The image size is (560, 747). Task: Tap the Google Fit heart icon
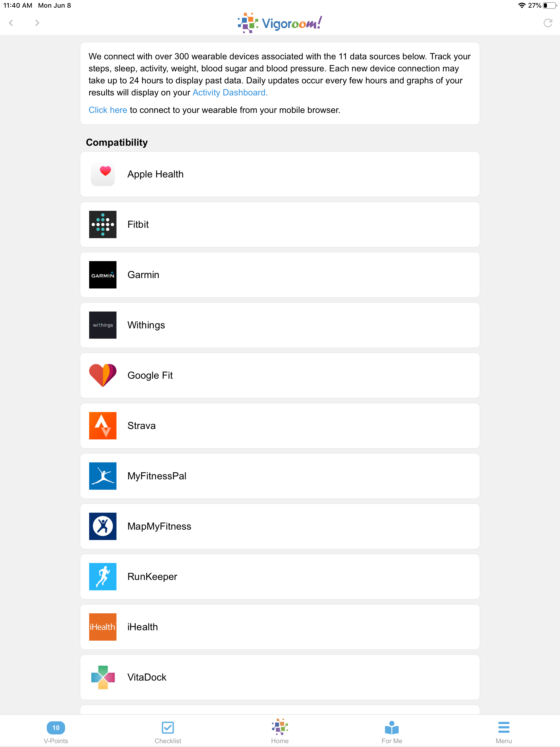(x=103, y=375)
